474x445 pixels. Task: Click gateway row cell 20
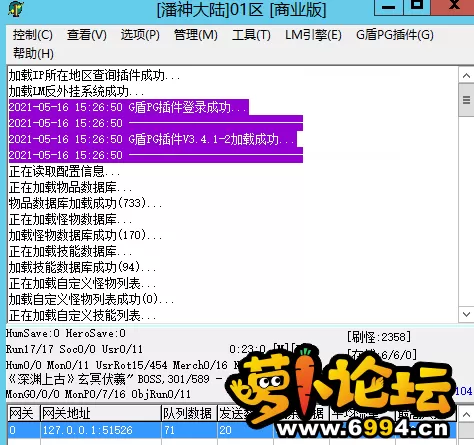(245, 430)
